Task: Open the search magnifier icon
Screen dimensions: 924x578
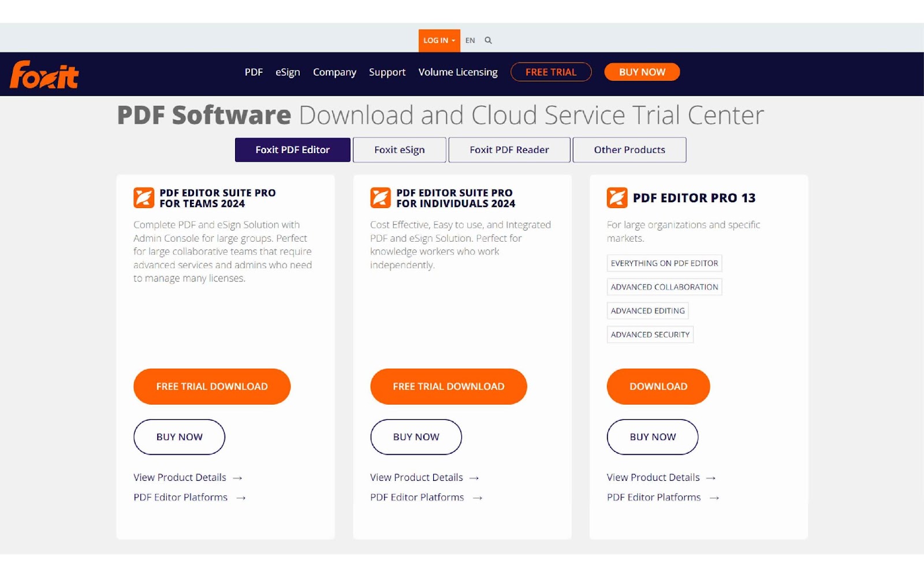Action: pyautogui.click(x=488, y=40)
